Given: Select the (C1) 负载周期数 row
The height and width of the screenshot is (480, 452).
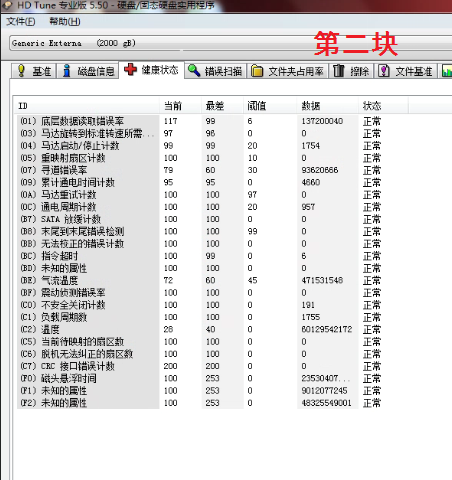Looking at the screenshot, I should (x=200, y=317).
